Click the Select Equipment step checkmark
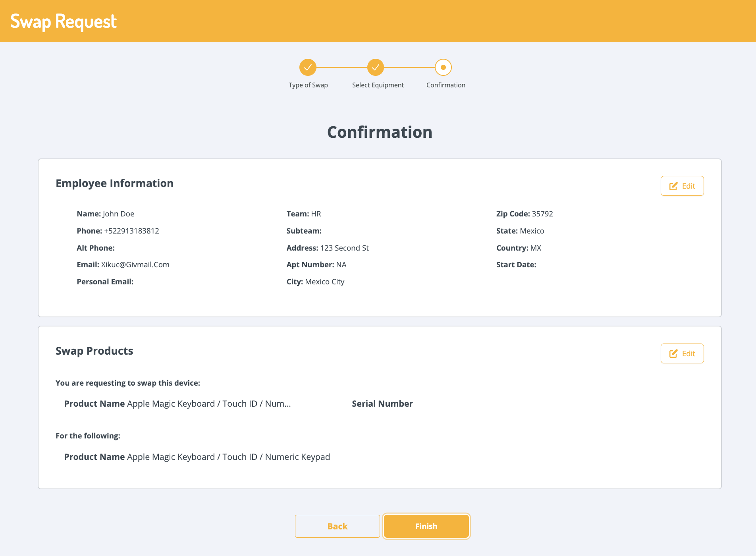This screenshot has width=756, height=556. pos(375,68)
